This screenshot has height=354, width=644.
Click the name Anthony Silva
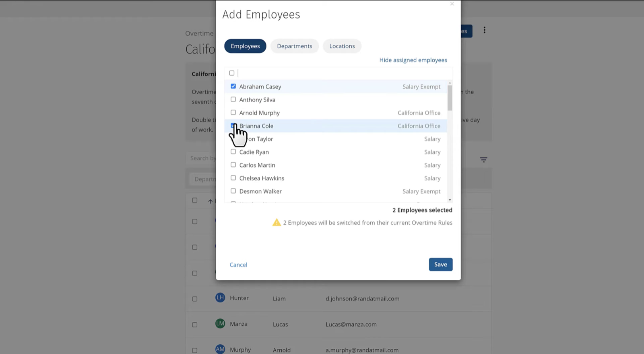pyautogui.click(x=257, y=99)
